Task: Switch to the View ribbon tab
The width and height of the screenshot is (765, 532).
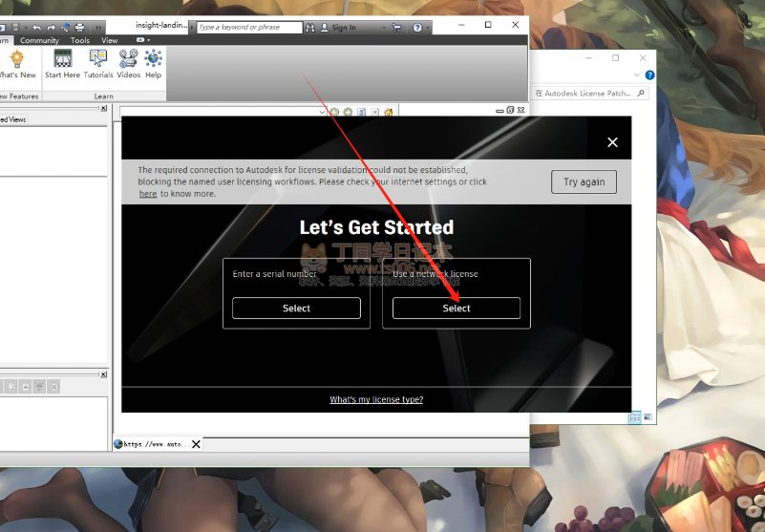Action: [x=109, y=40]
